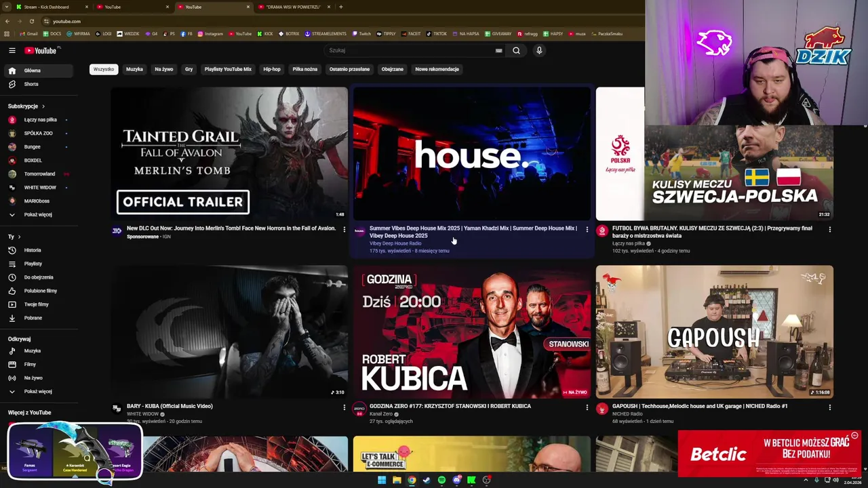The image size is (868, 488).
Task: Select the Playlisty YouTube Mix chip
Action: [228, 69]
